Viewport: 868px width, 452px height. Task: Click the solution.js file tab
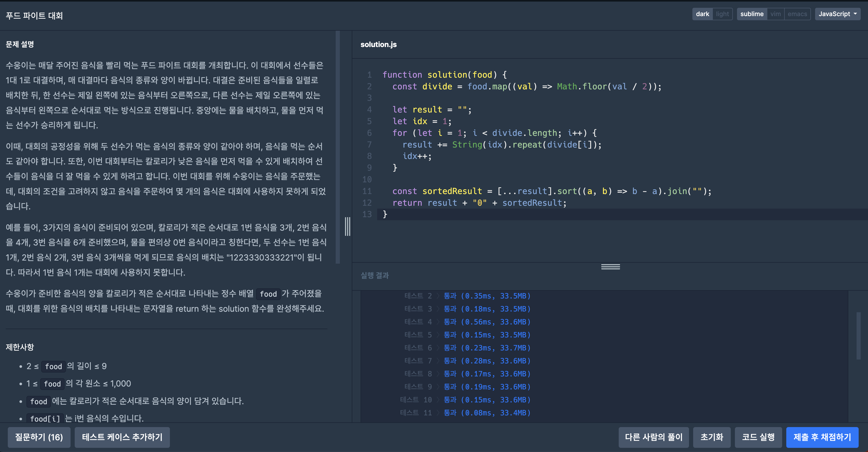[x=378, y=44]
